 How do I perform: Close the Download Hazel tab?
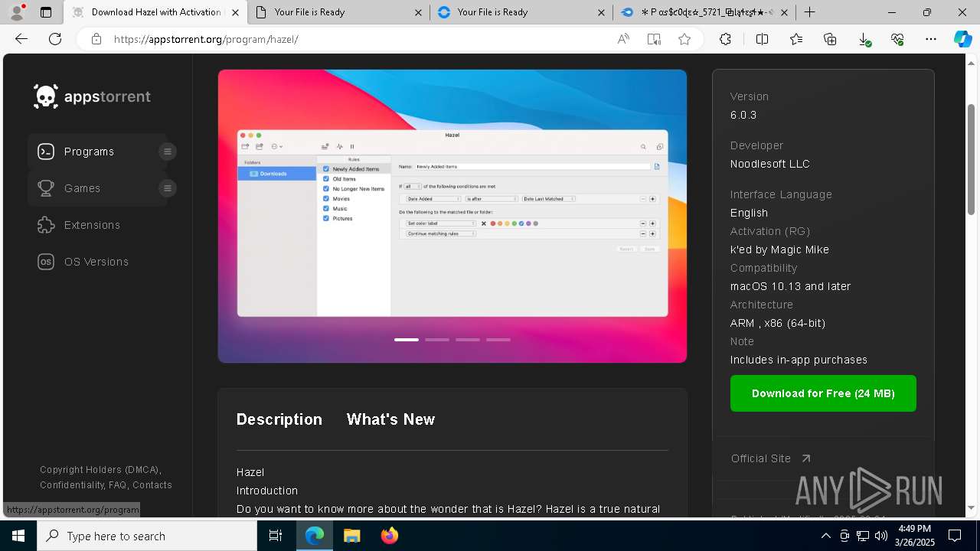pyautogui.click(x=235, y=12)
